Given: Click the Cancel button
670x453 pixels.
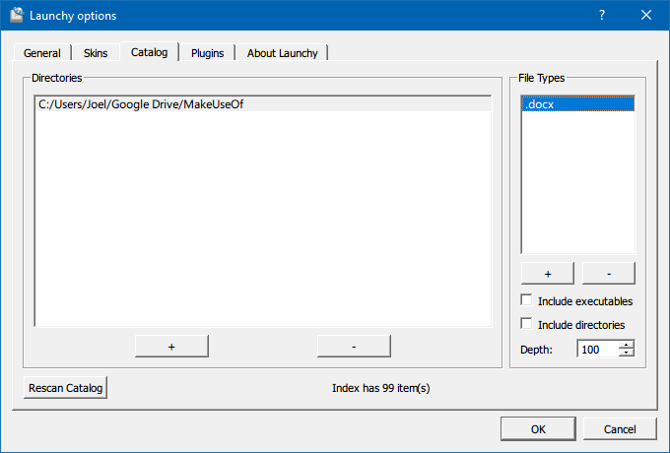Looking at the screenshot, I should coord(620,429).
